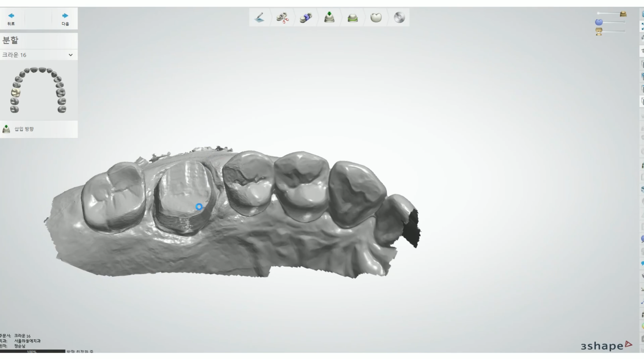Open the scissors sectioning workflow step
Image resolution: width=644 pixels, height=359 pixels.
click(x=282, y=17)
